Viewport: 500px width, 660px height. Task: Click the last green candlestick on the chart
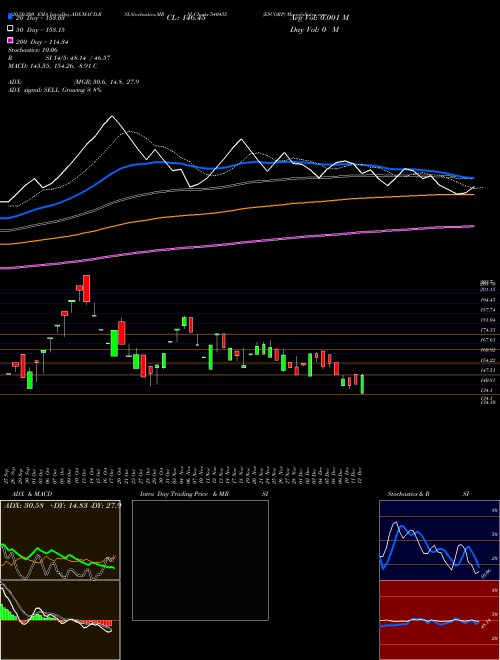362,384
